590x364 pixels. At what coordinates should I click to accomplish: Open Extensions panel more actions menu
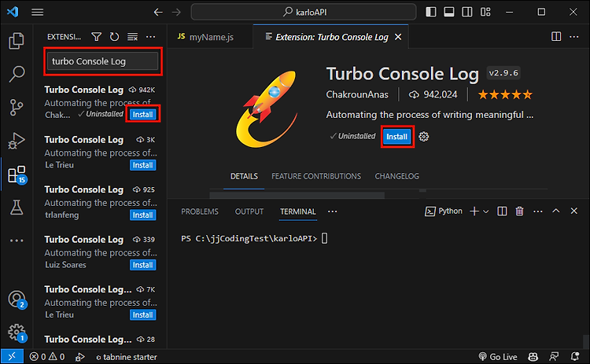pos(150,36)
